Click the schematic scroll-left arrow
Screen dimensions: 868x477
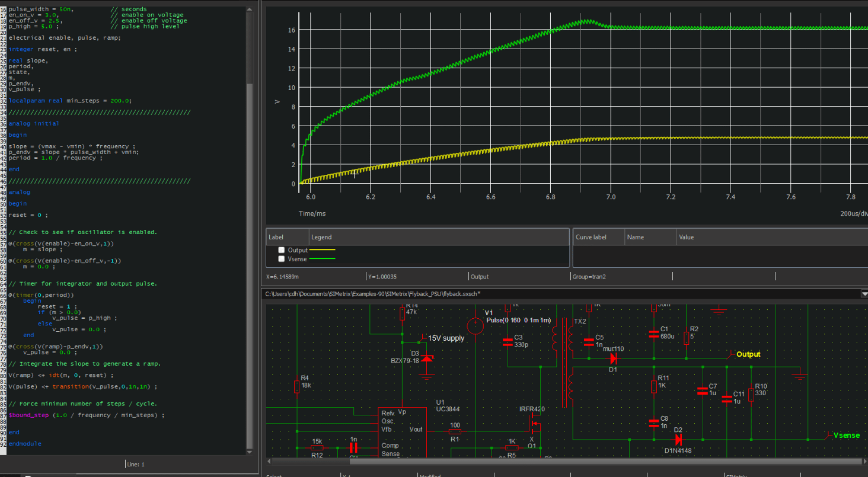pyautogui.click(x=269, y=460)
